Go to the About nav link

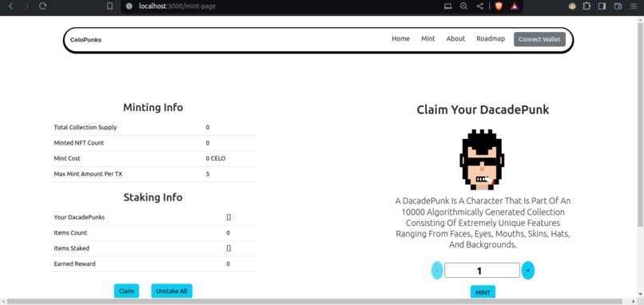(455, 38)
